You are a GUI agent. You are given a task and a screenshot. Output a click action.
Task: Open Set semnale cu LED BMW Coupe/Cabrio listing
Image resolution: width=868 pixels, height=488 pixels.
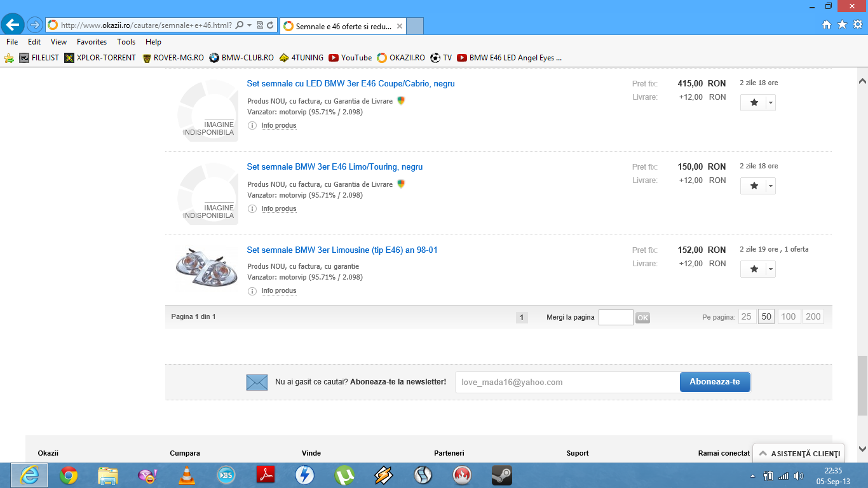point(351,83)
